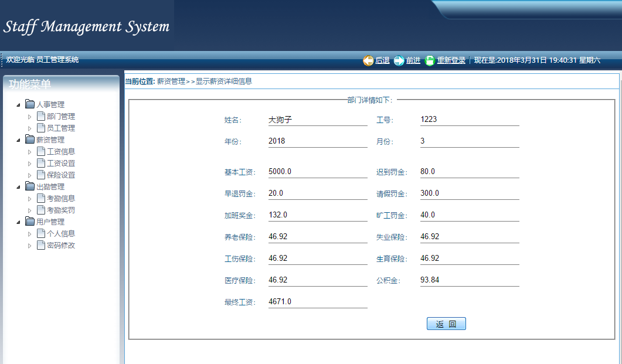Click the 公积金 field showing 93.84
The height and width of the screenshot is (364, 622).
tap(470, 280)
